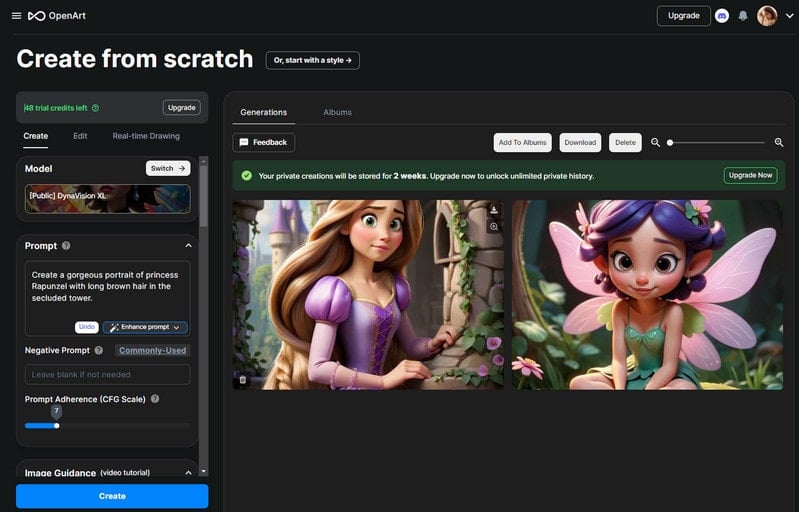Open the Real-time Drawing tab
Image resolution: width=799 pixels, height=512 pixels.
point(146,136)
